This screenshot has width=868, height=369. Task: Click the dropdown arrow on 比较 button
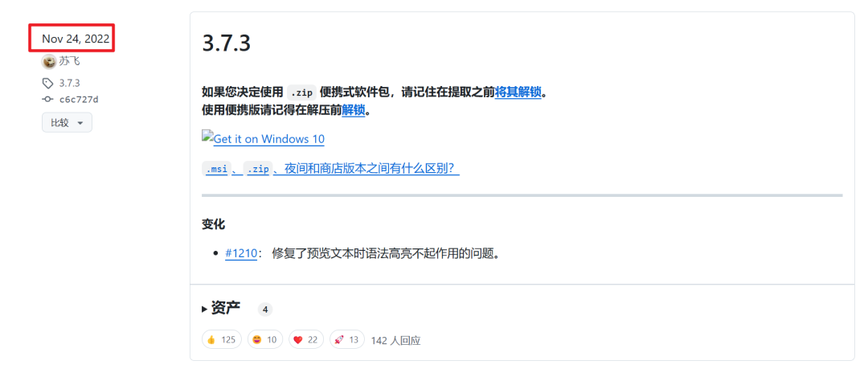(80, 123)
